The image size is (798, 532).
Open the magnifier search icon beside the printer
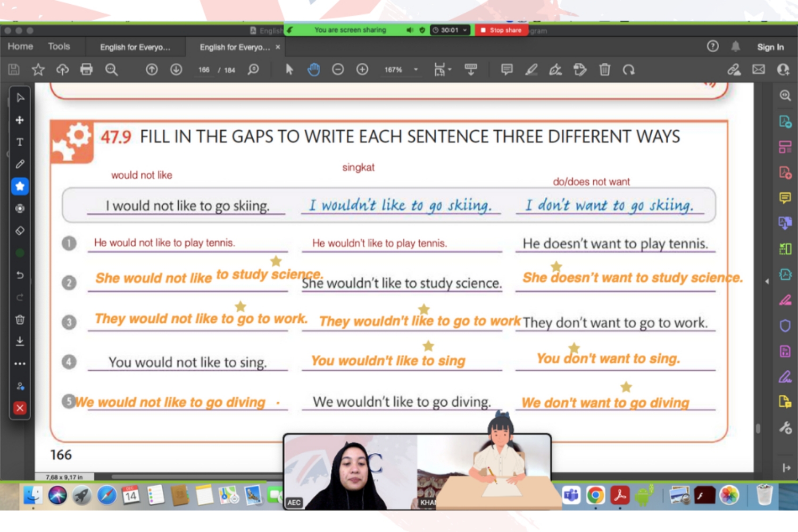[111, 69]
